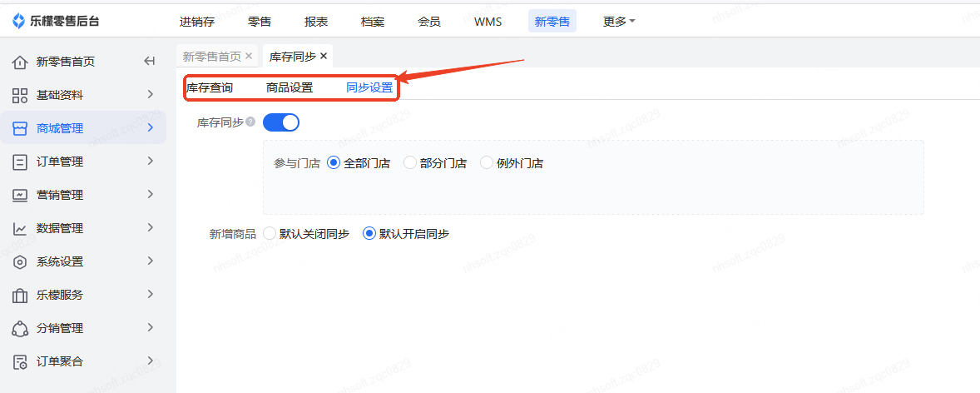
Task: Close the 新零售首页 tab
Action: point(249,57)
